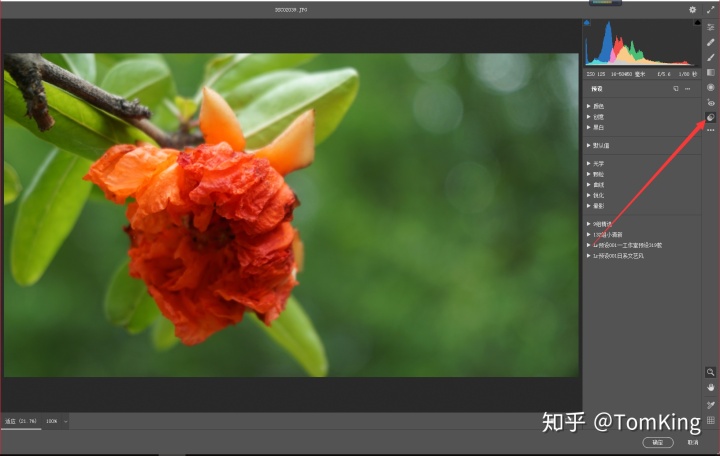Image resolution: width=720 pixels, height=456 pixels.
Task: Toggle the grid overlay icon
Action: [711, 420]
